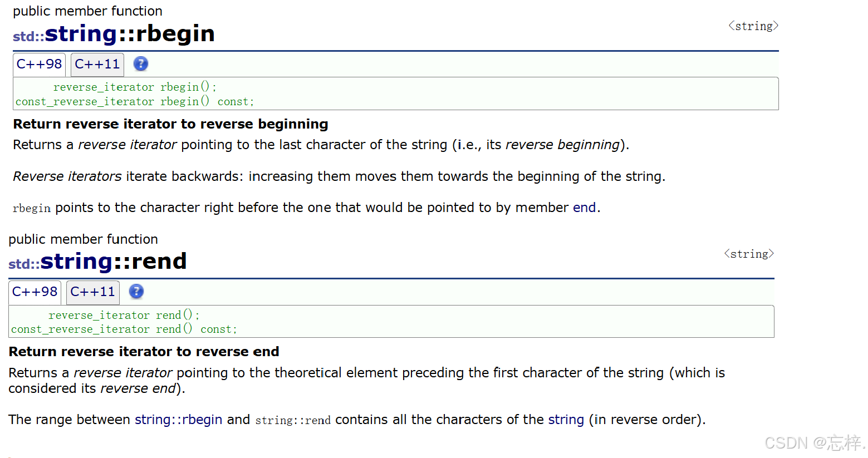The image size is (868, 458).
Task: Click 'string' in the string::rend heading
Action: (x=76, y=262)
